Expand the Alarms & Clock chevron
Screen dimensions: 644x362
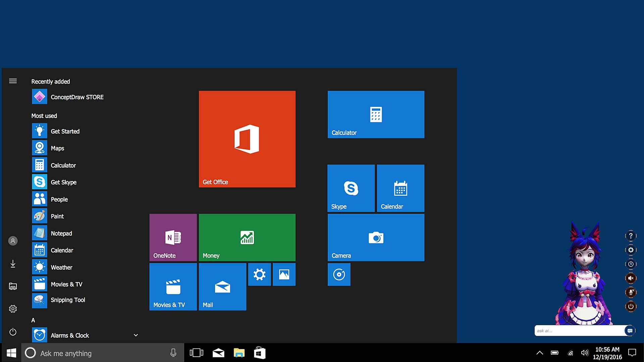[136, 335]
